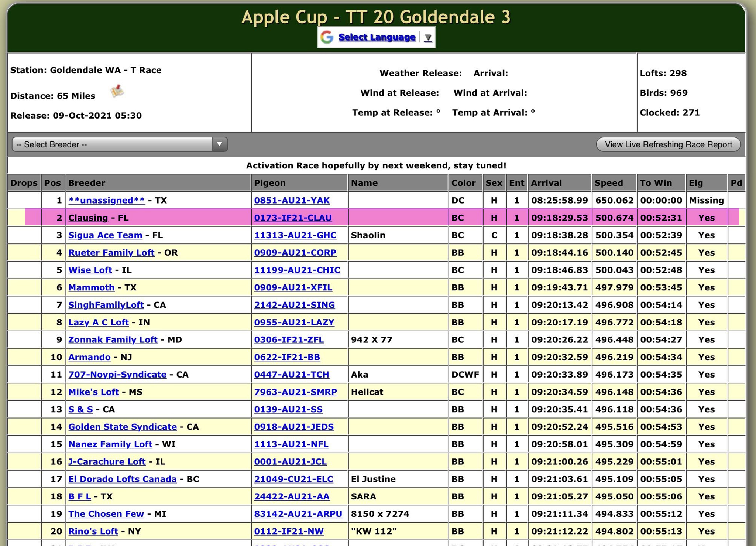Screen dimensions: 756x546
Task: Click the **unassigned** breeder link
Action: (x=107, y=201)
